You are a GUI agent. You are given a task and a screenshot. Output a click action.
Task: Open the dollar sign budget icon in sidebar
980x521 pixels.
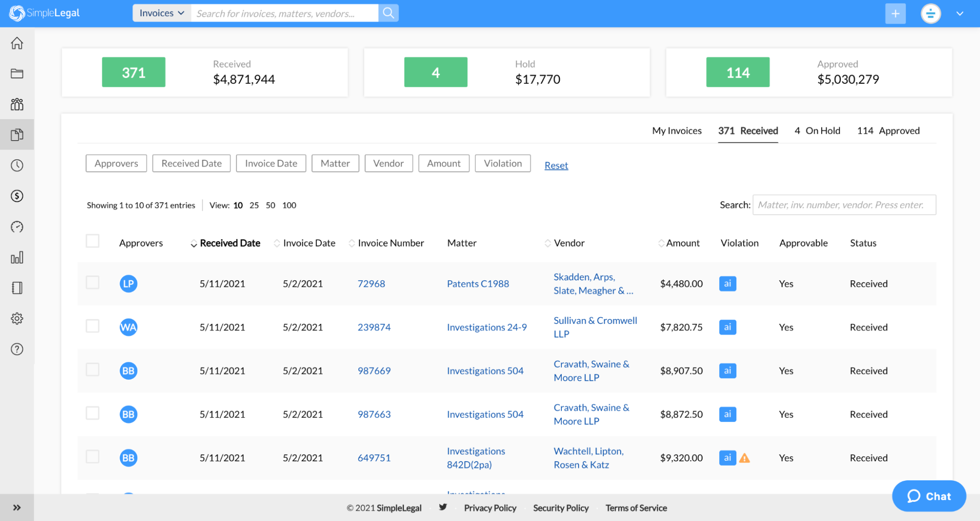(17, 196)
